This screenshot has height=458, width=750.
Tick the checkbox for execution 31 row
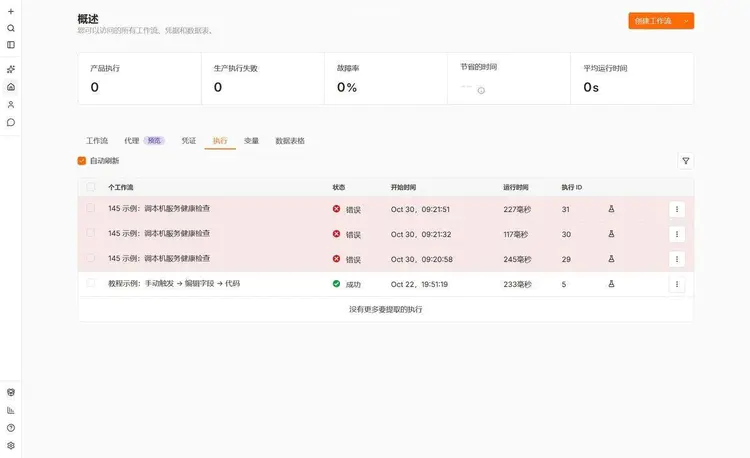[90, 208]
